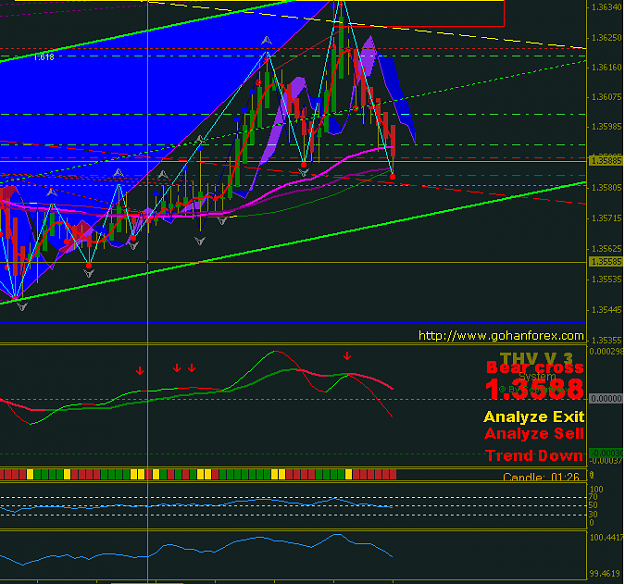Select the 1.35355 price axis label

[x=606, y=340]
